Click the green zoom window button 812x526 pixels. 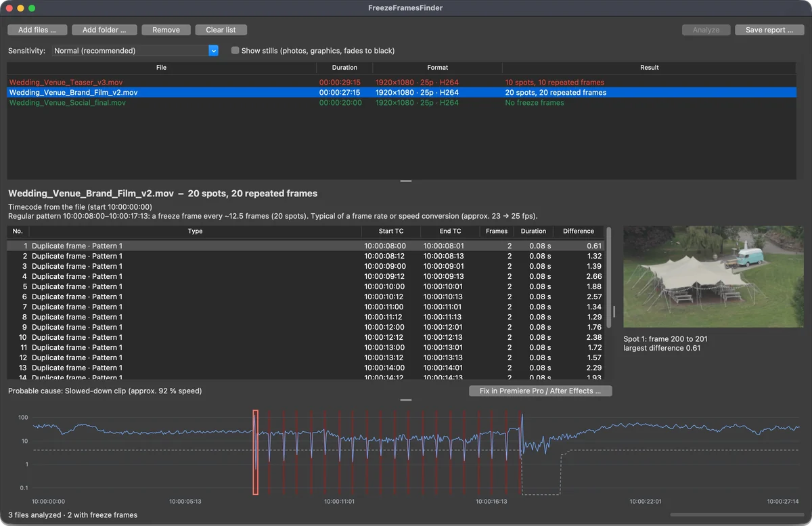point(32,8)
